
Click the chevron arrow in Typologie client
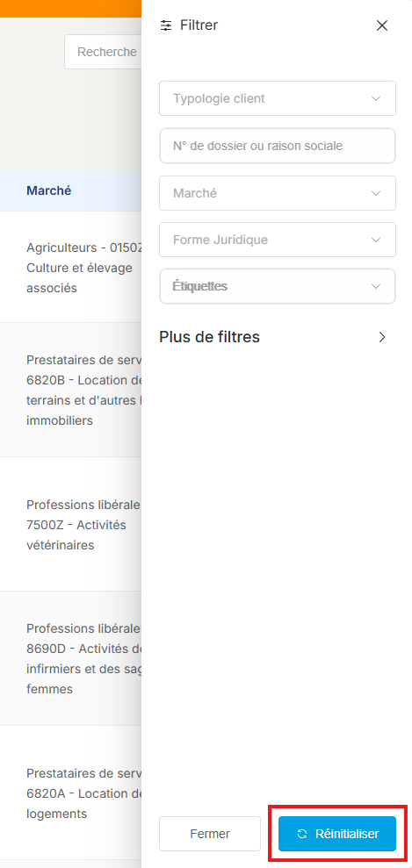[376, 98]
